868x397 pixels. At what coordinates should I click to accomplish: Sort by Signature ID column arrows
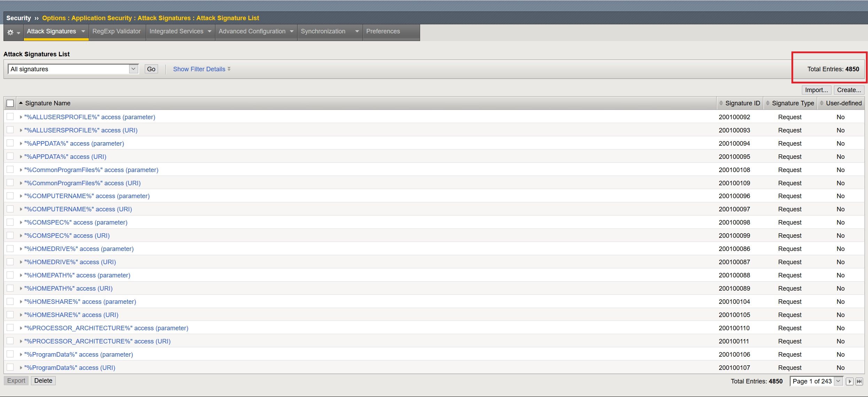(721, 103)
